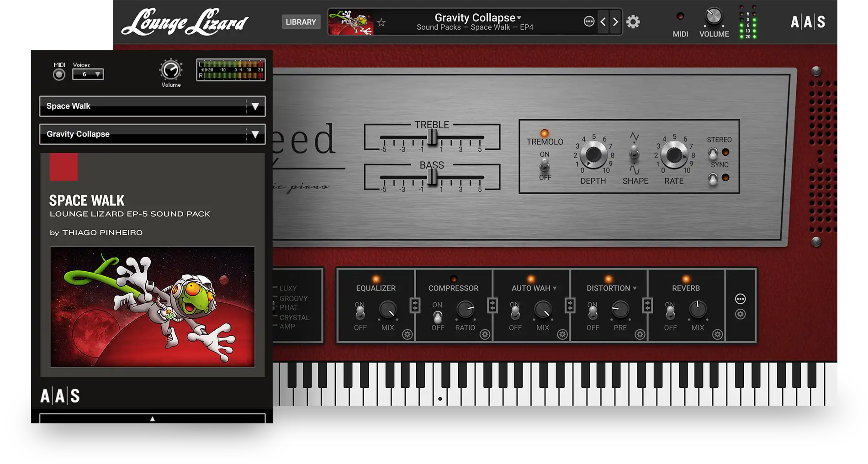The height and width of the screenshot is (464, 868).
Task: Open the Library browser
Action: click(301, 22)
